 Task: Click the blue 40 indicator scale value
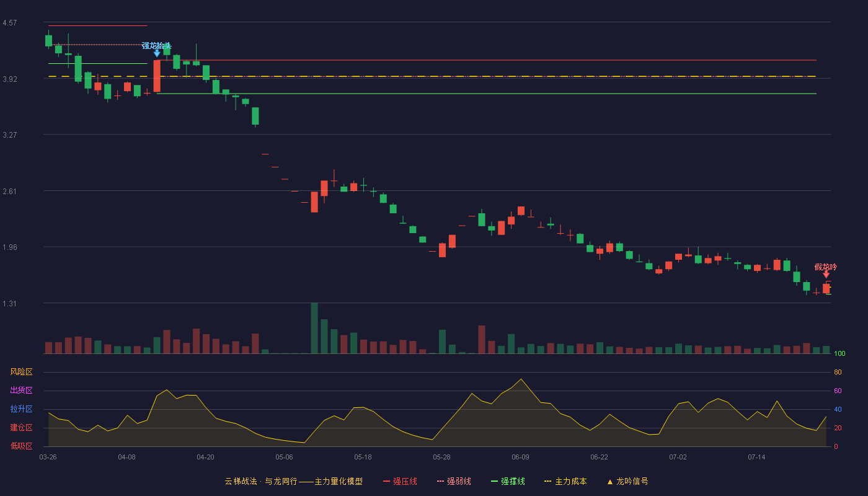click(838, 409)
